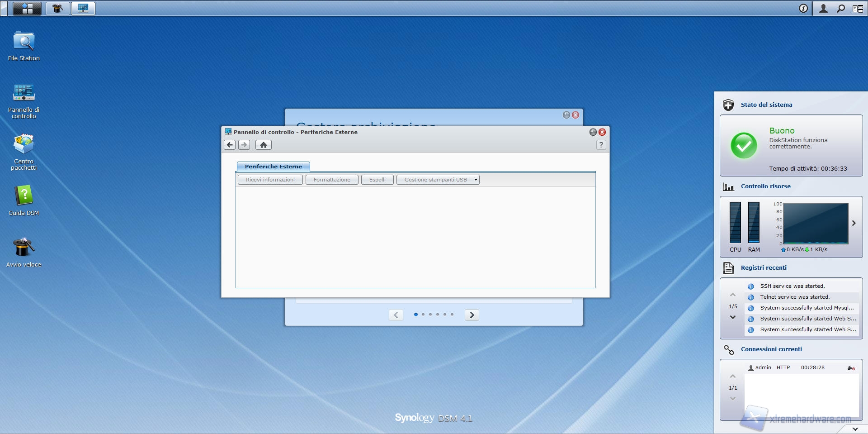Open user account options icon
The width and height of the screenshot is (868, 434).
point(823,8)
